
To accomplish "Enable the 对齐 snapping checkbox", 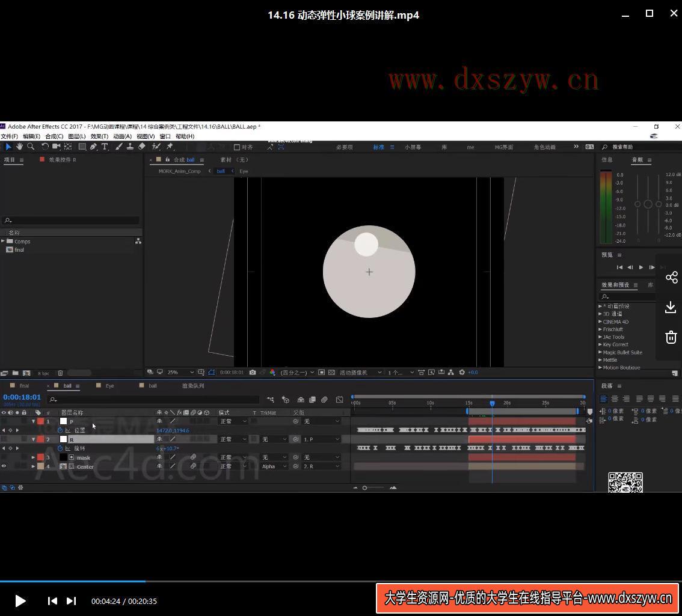I will coord(237,147).
